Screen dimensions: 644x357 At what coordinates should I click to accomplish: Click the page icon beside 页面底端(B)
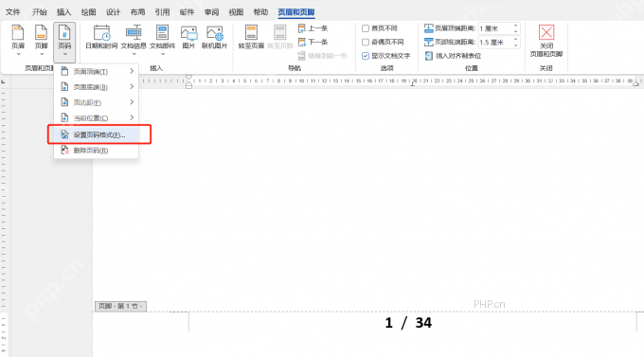point(64,86)
